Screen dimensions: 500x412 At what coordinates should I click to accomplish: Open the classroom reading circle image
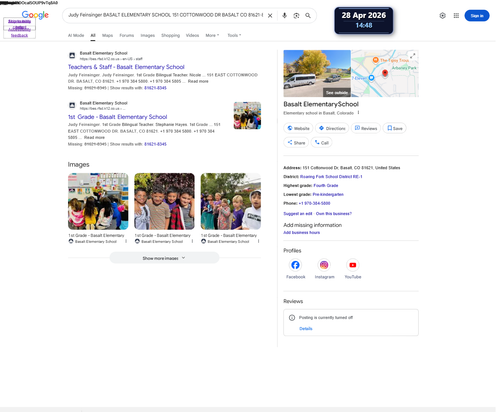pos(98,201)
